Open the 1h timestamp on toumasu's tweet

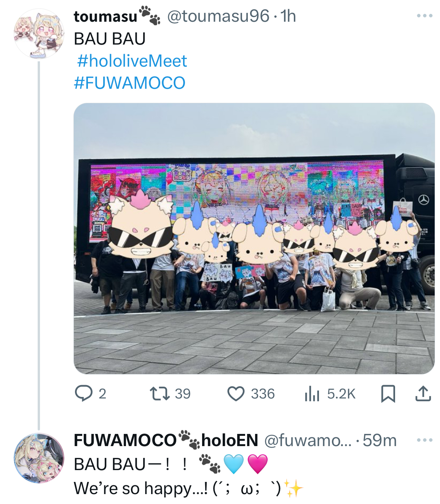point(288,16)
